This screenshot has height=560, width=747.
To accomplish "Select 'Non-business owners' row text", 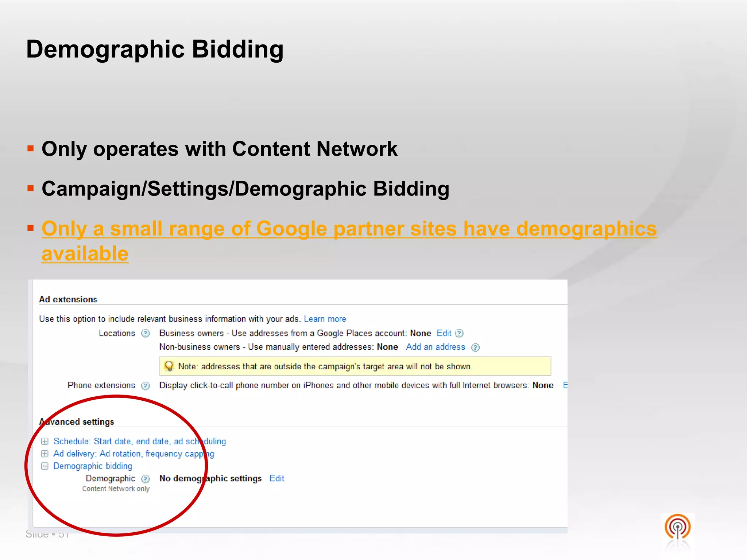I will coord(279,347).
